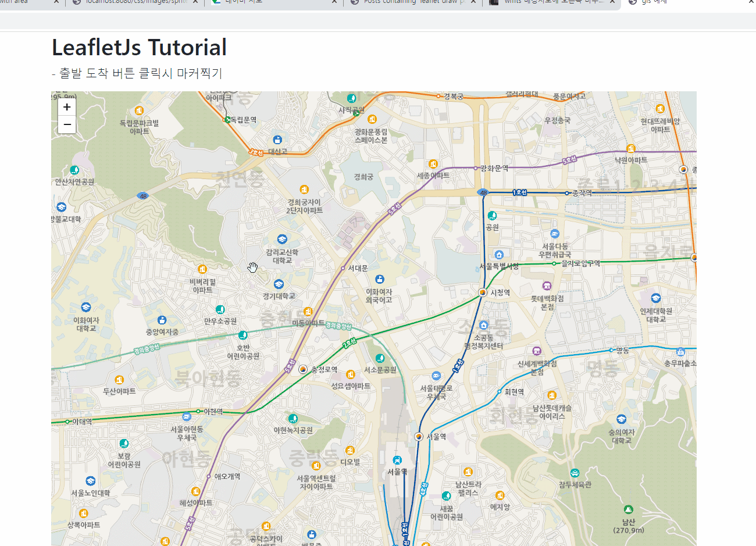Click the 숭의여자대학교 university icon

pos(622,420)
